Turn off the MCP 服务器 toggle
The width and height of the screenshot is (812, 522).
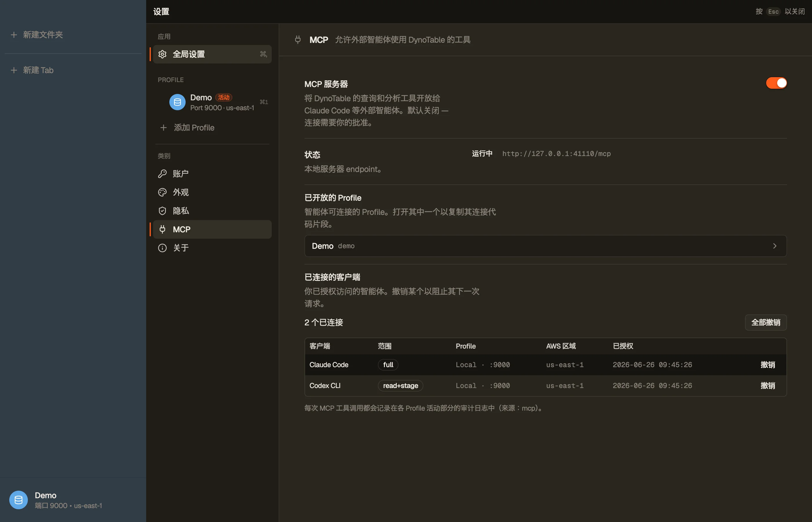[776, 83]
